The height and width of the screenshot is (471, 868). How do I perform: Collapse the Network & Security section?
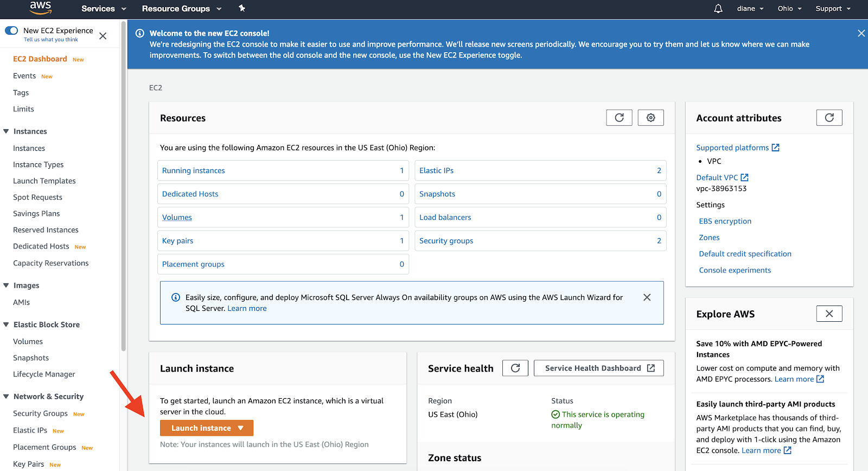[x=6, y=397]
